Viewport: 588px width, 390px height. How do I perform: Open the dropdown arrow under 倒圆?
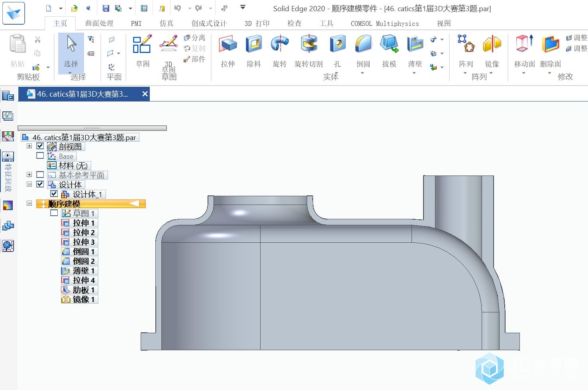(363, 73)
